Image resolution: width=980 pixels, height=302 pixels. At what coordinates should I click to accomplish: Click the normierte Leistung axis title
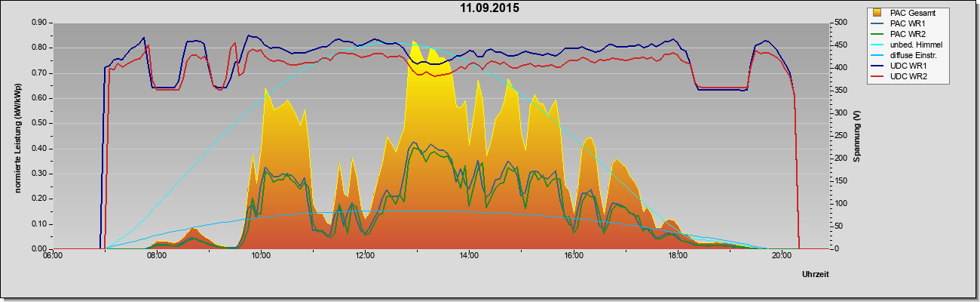coord(17,137)
